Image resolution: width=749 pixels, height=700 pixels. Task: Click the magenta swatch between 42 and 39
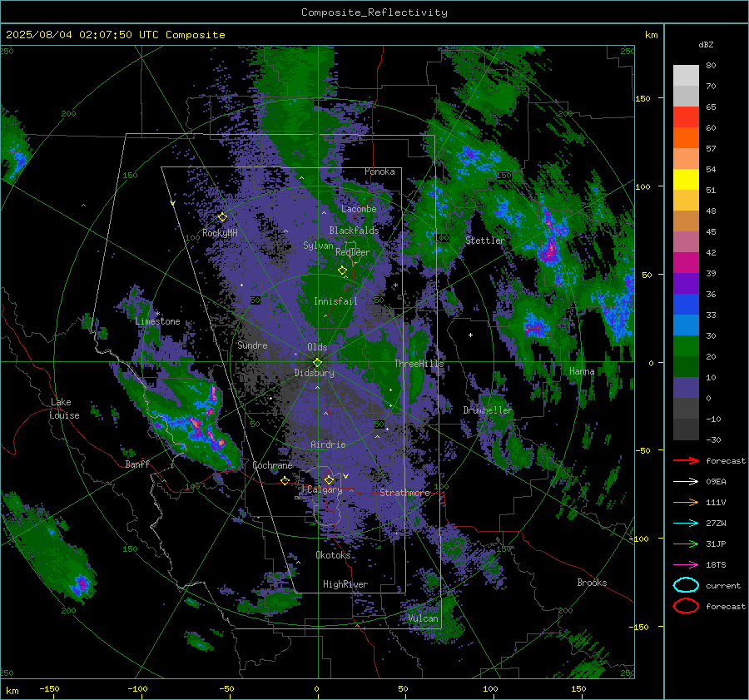click(686, 263)
